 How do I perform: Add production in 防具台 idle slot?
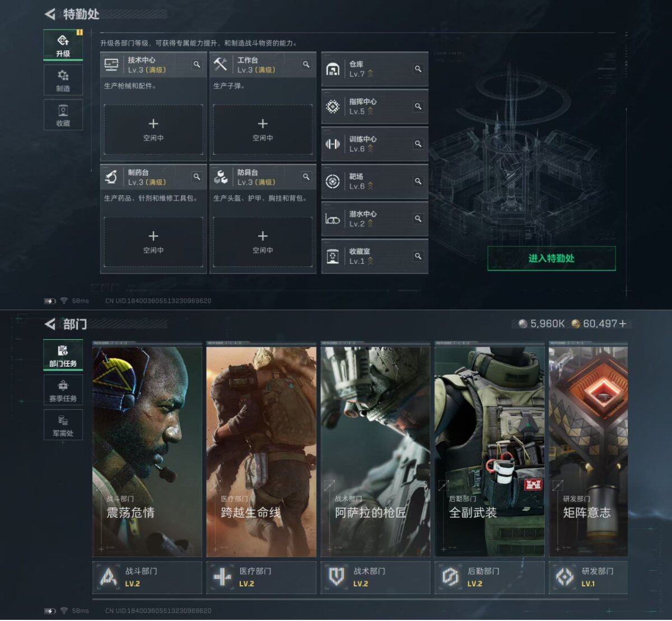(x=263, y=242)
